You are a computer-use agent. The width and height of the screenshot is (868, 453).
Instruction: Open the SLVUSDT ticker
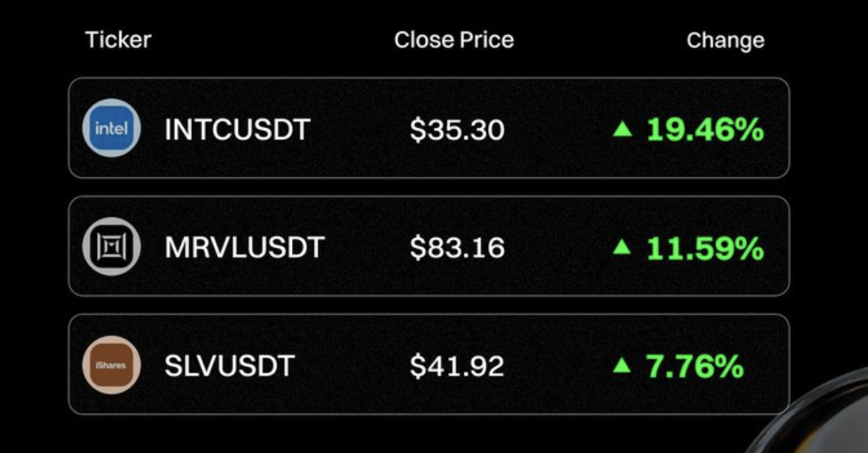click(229, 366)
